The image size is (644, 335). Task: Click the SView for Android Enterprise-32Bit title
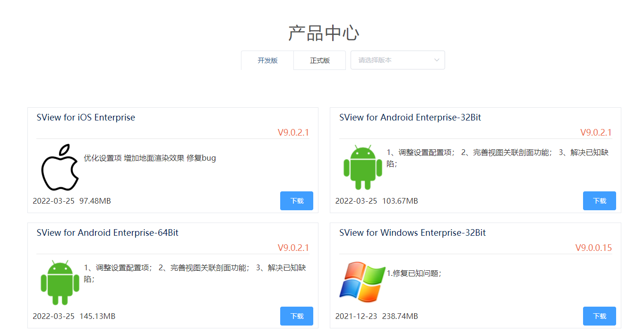click(x=410, y=118)
